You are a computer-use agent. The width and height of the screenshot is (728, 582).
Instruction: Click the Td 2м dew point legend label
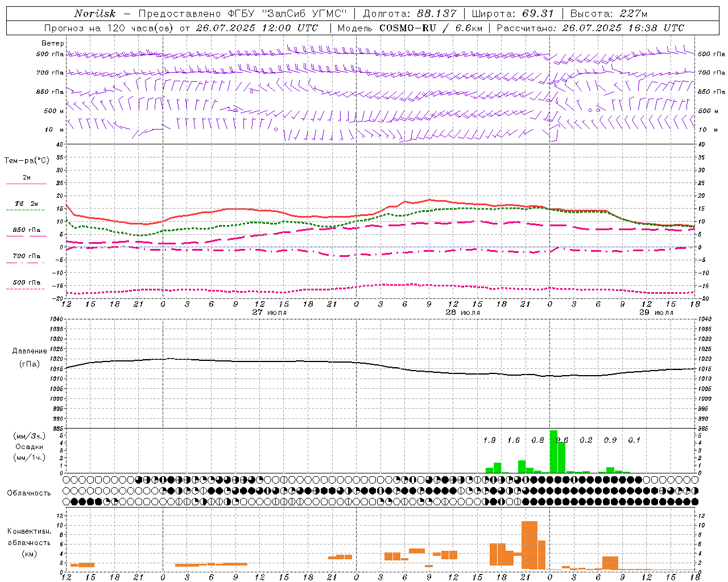pyautogui.click(x=27, y=203)
